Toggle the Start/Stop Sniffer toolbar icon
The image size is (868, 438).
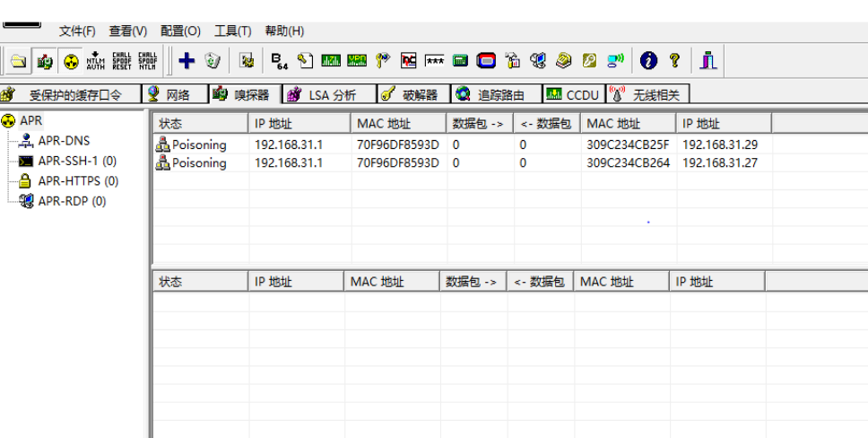pos(44,60)
